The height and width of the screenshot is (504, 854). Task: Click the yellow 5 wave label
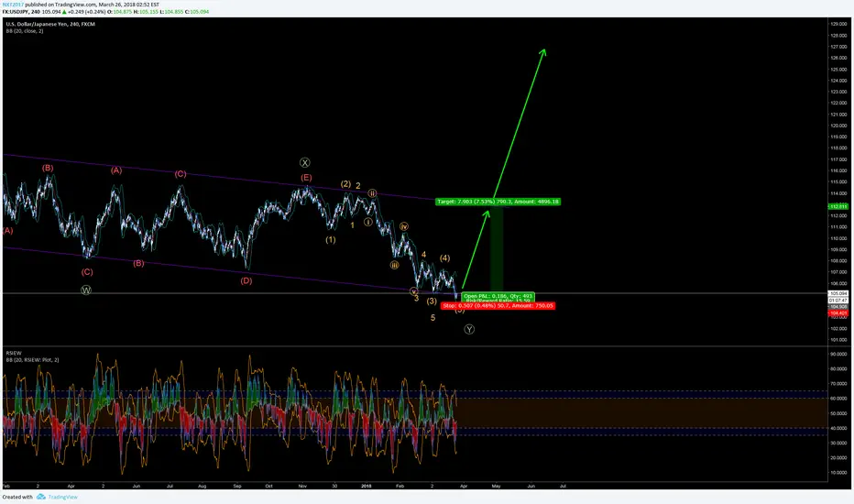click(433, 318)
